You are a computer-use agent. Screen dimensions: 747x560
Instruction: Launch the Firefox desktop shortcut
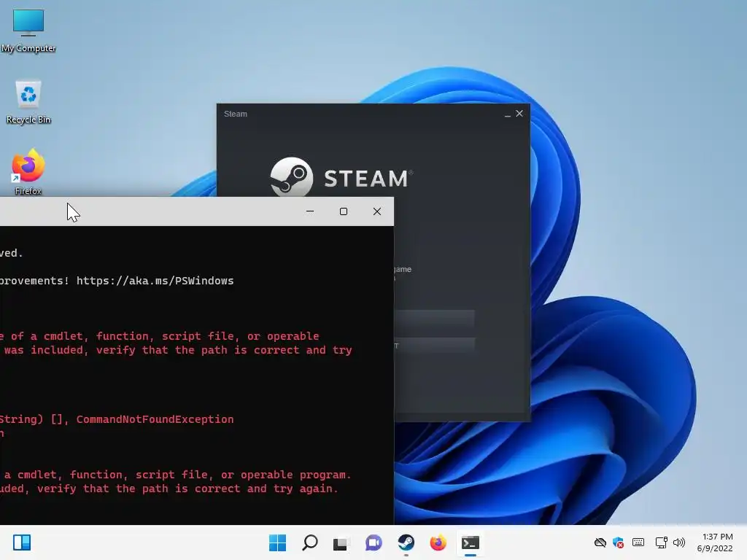(x=28, y=172)
